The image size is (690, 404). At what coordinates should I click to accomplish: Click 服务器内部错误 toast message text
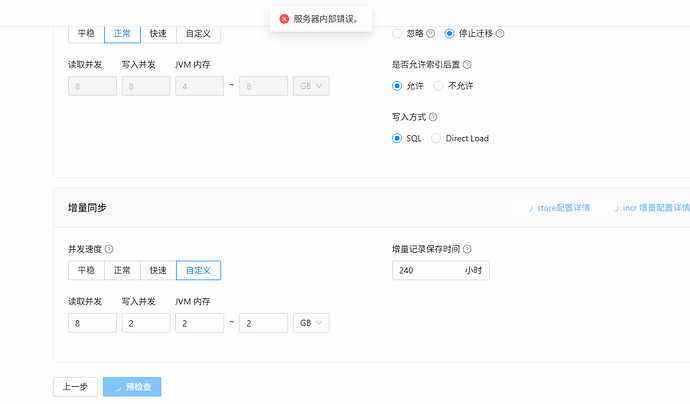pos(327,19)
